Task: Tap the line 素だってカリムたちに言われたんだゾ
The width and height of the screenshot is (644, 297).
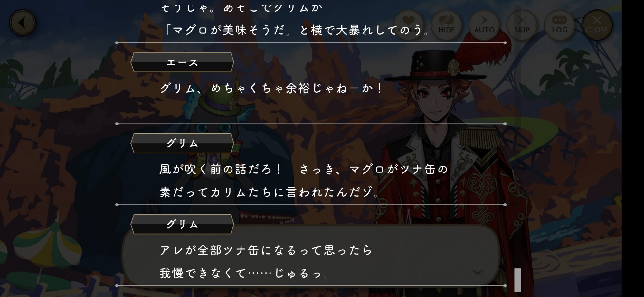Action: click(269, 192)
